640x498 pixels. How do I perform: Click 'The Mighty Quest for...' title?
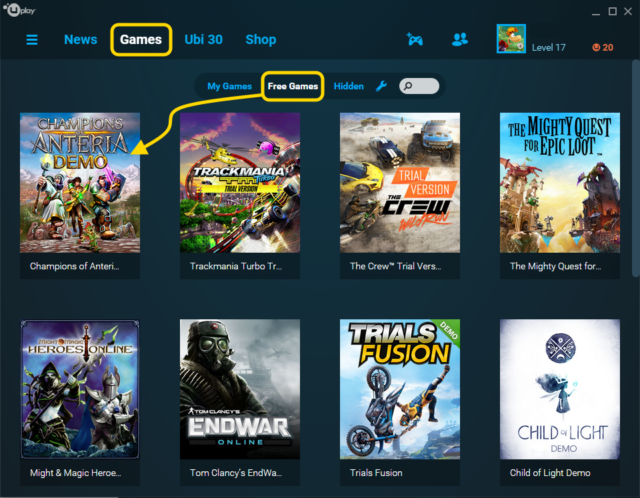[555, 266]
